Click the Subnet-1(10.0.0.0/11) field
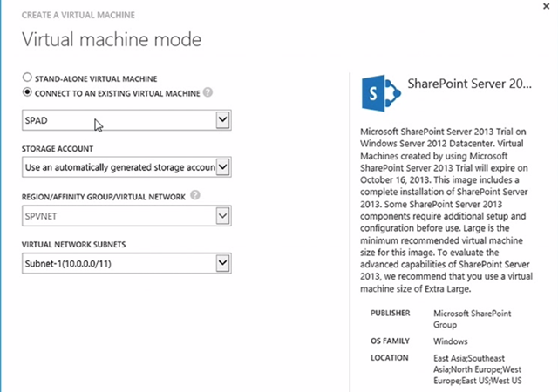Viewport: 558px width, 392px height. [x=126, y=264]
